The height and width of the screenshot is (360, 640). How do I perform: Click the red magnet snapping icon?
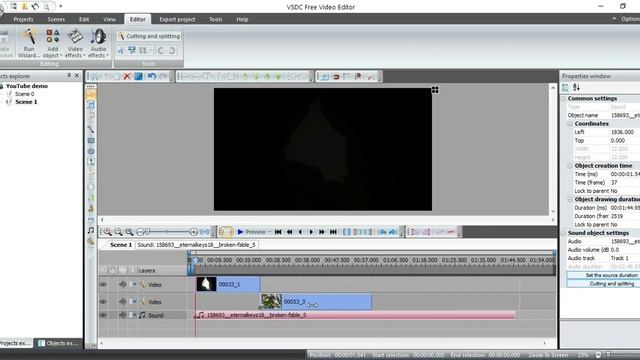click(336, 76)
